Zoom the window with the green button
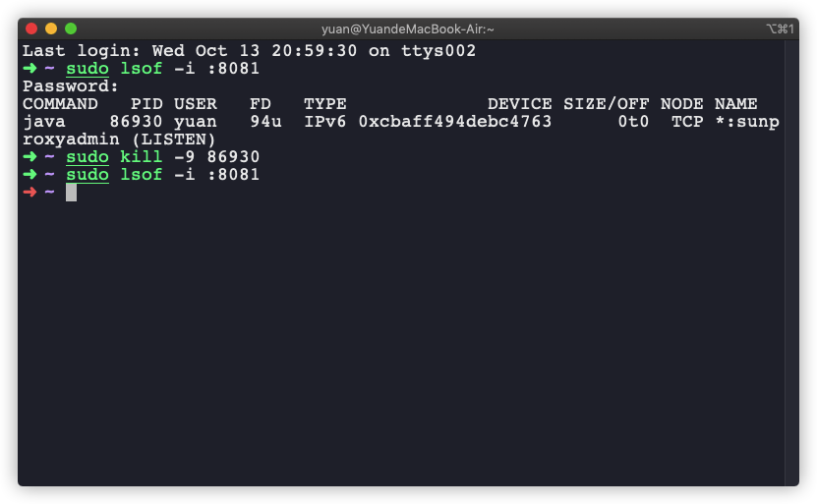 71,28
